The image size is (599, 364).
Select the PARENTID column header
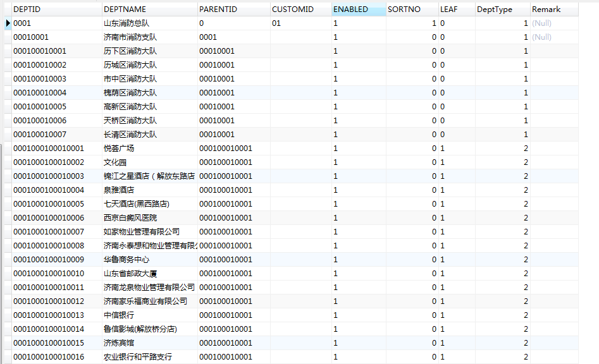point(234,9)
